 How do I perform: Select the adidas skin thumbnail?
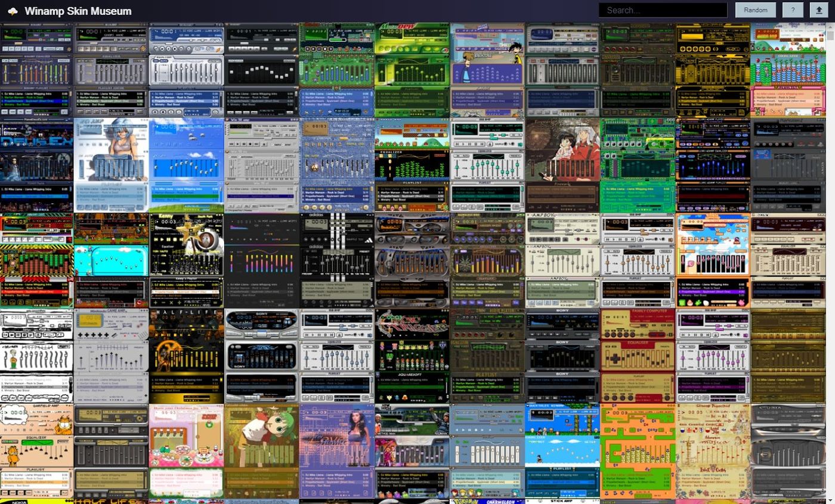pyautogui.click(x=337, y=261)
